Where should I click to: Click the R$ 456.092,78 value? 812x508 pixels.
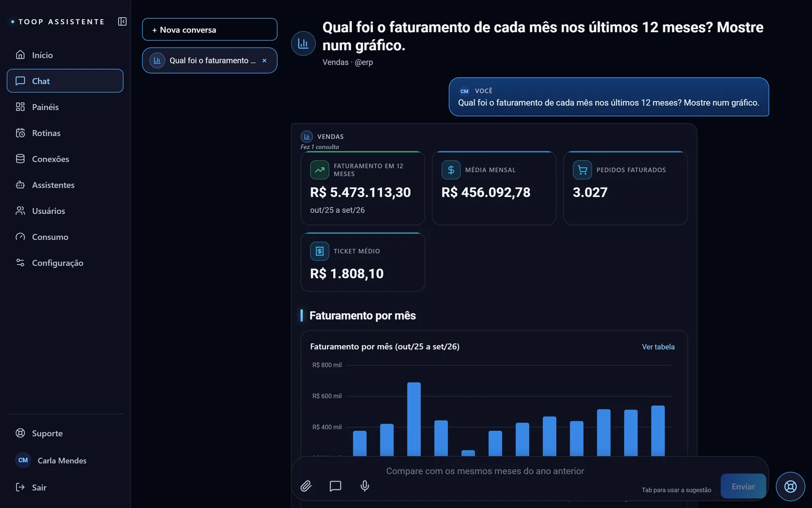(486, 192)
